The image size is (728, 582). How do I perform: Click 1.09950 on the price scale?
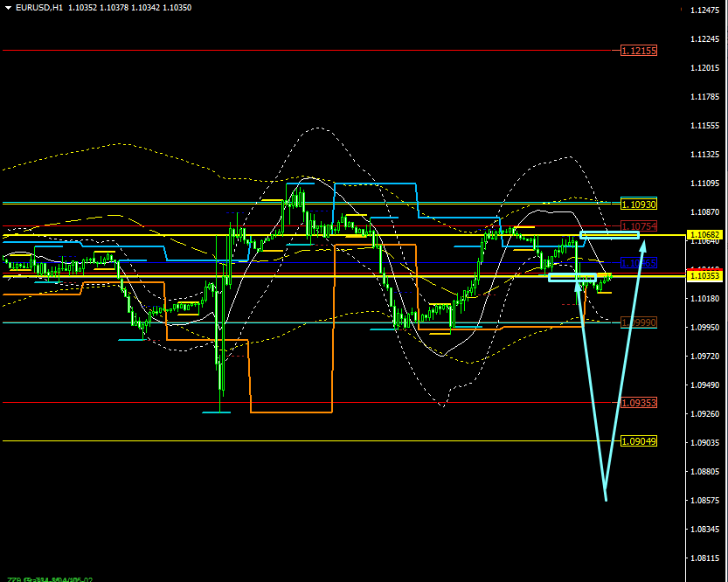[x=704, y=327]
